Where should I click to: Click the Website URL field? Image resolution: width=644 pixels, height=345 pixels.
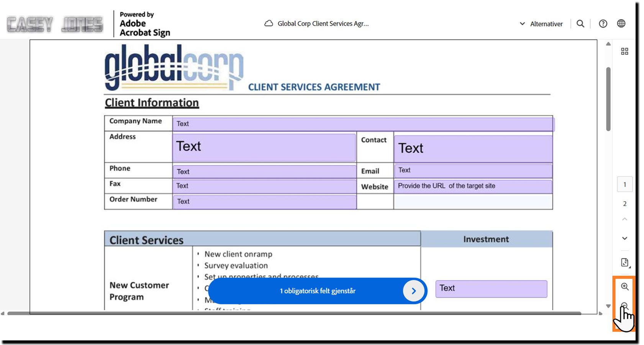pyautogui.click(x=473, y=186)
